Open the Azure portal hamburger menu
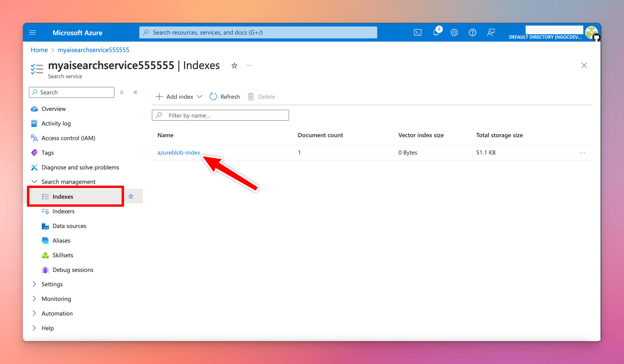Screen dimensions: 624x364 [33, 33]
